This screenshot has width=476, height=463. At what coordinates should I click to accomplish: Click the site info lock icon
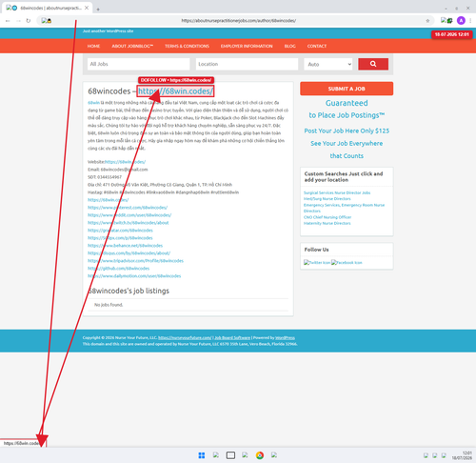(x=47, y=21)
